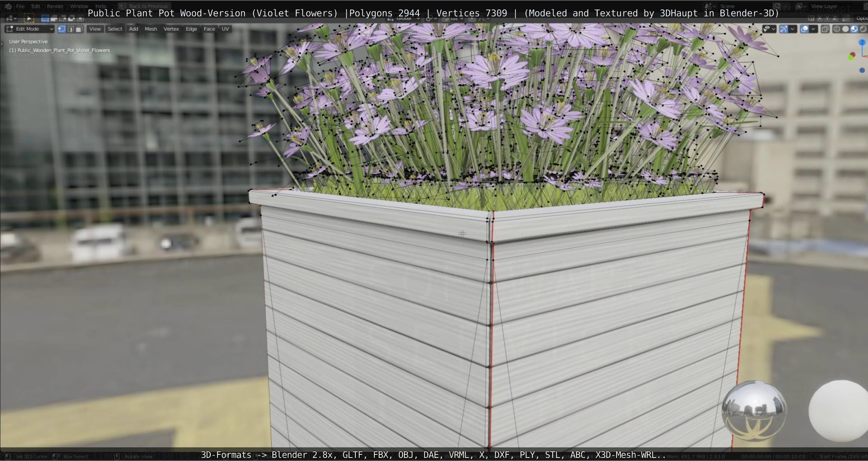Switch to wireframe shading

tap(836, 29)
